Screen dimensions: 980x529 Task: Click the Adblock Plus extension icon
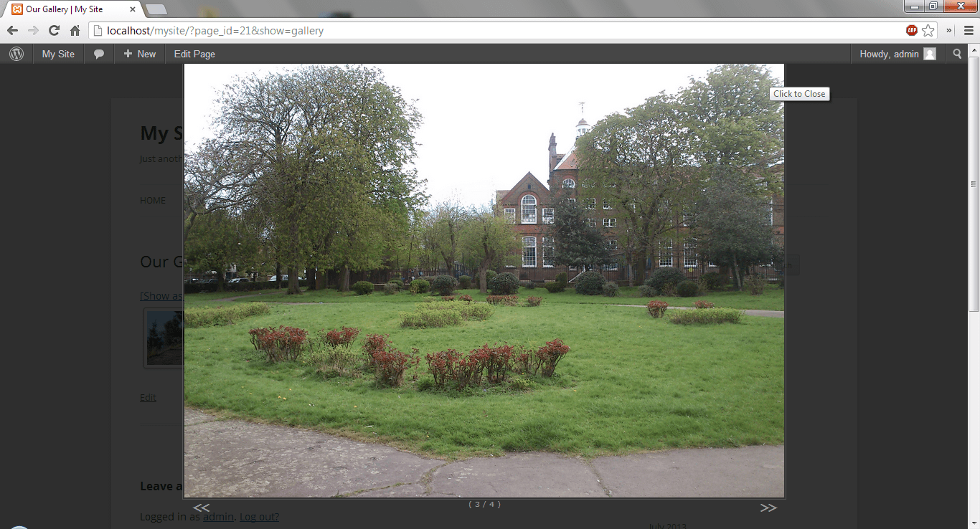point(911,31)
